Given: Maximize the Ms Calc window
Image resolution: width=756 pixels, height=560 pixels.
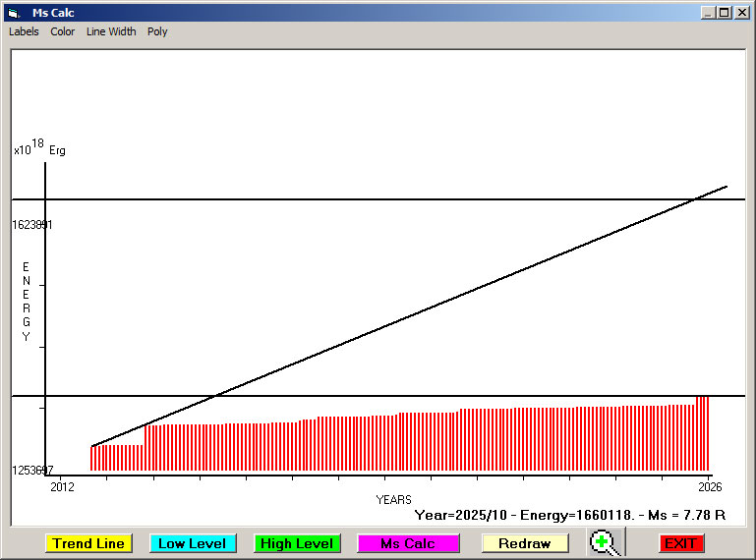Looking at the screenshot, I should [x=725, y=13].
